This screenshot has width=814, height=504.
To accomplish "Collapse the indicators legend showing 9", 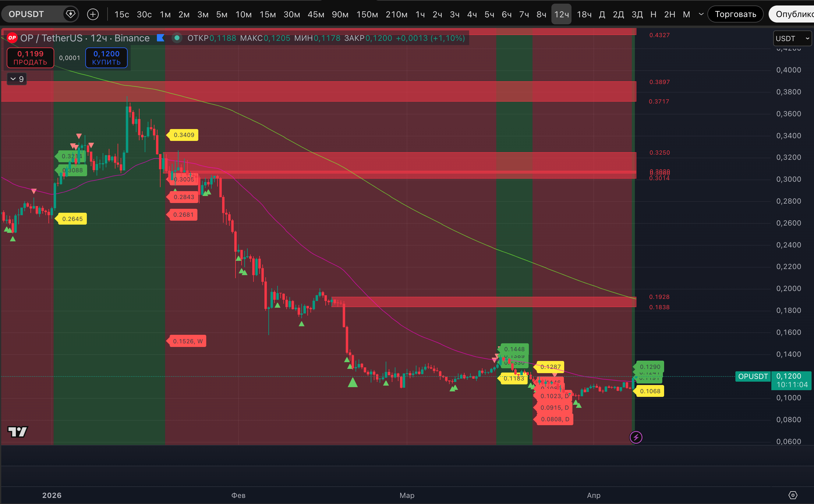I will (17, 79).
